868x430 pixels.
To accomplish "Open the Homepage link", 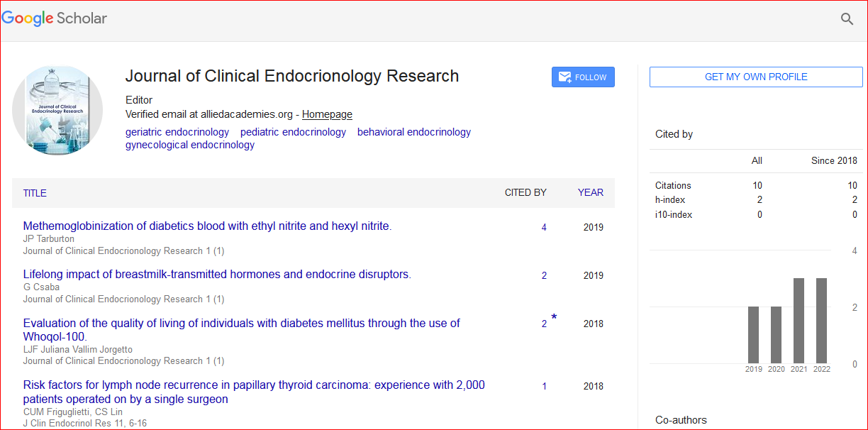I will pyautogui.click(x=327, y=114).
